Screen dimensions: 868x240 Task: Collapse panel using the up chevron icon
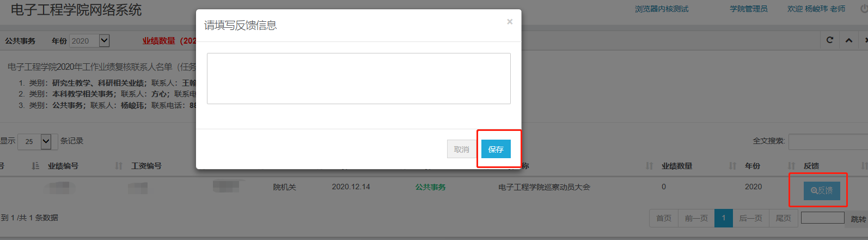point(849,40)
